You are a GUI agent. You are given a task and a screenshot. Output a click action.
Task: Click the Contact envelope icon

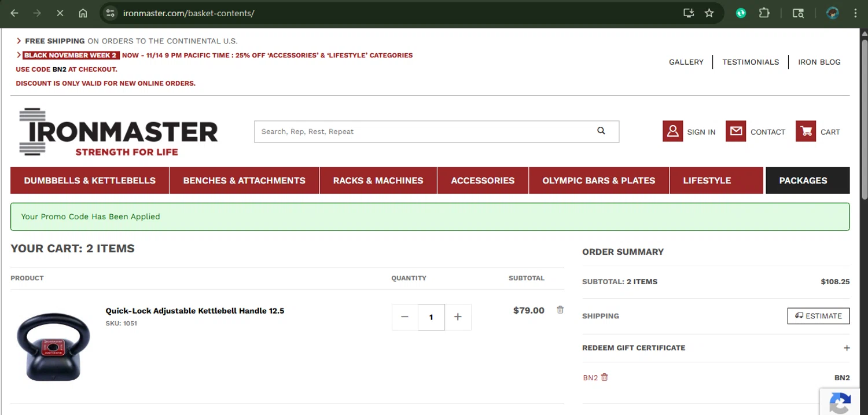click(x=735, y=131)
